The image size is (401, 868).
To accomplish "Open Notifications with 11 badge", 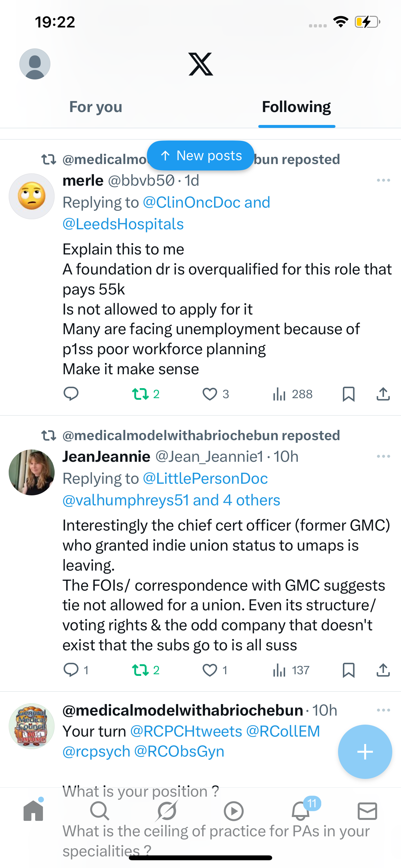I will (301, 811).
